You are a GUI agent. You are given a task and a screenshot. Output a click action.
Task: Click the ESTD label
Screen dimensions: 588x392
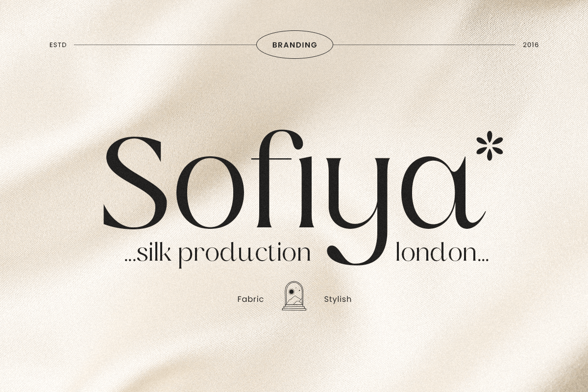point(58,45)
